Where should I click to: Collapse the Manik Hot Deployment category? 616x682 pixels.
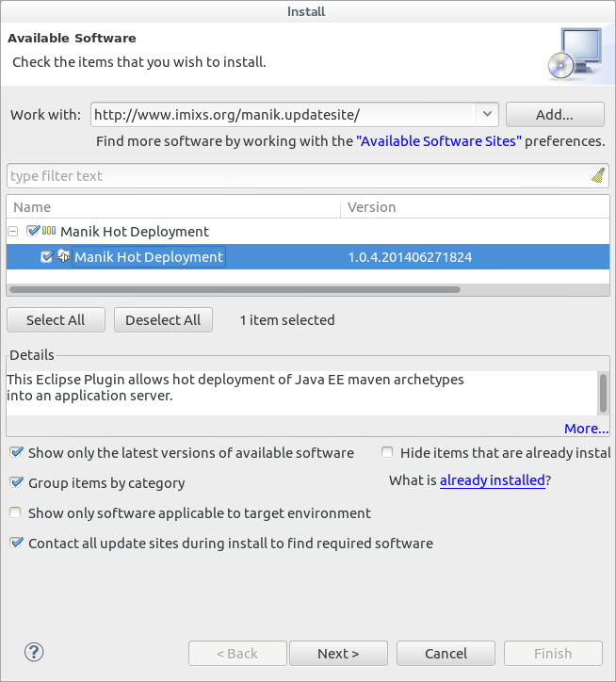point(13,231)
